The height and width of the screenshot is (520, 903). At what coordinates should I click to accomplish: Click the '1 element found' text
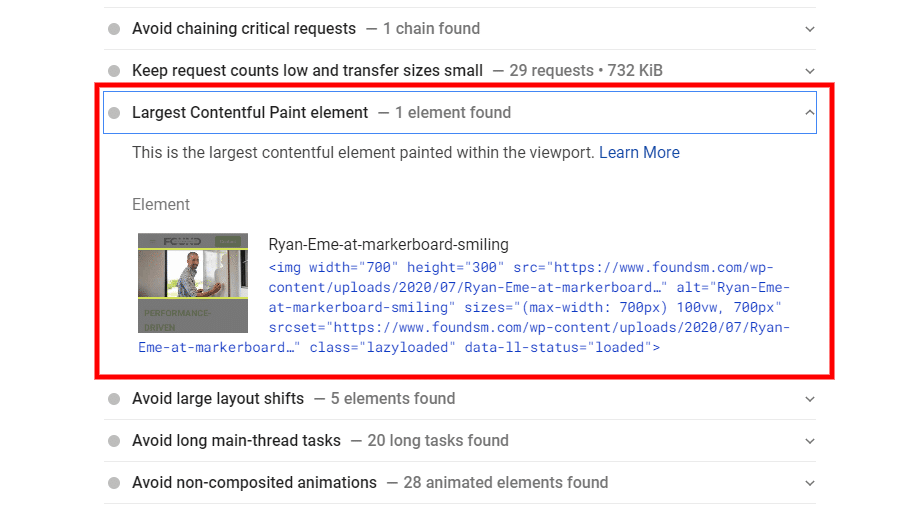pos(453,112)
